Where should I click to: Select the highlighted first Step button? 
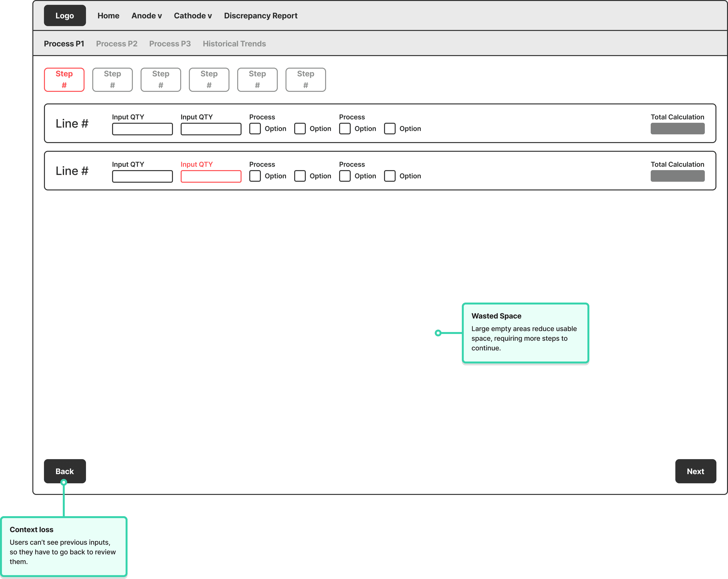point(64,80)
